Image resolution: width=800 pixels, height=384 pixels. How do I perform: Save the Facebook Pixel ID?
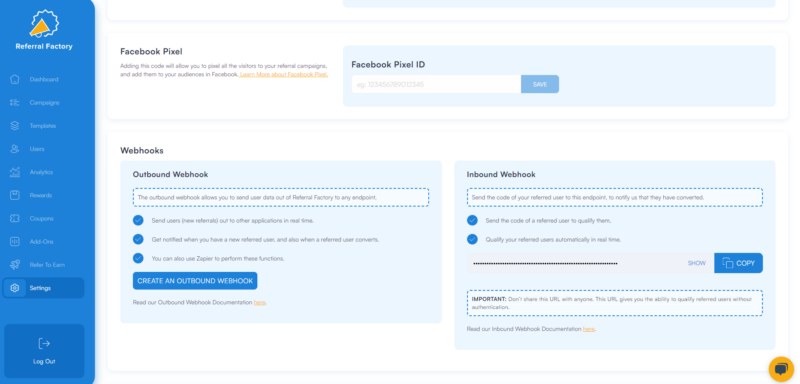540,84
